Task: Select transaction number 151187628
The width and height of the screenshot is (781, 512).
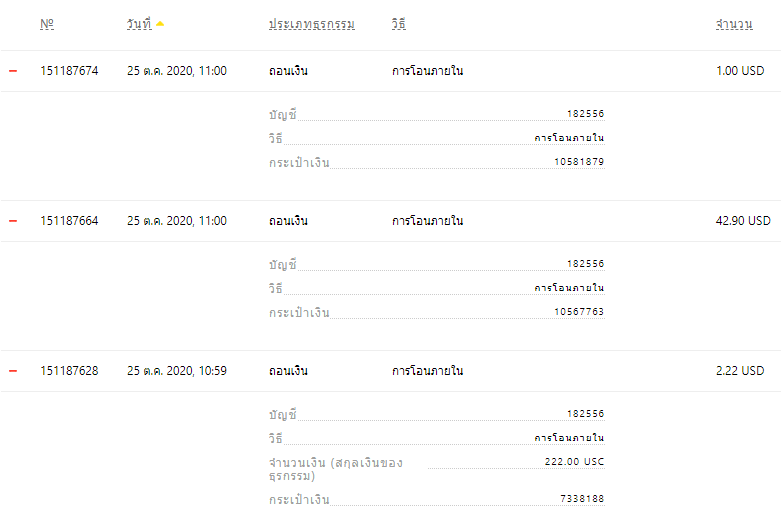Action: point(69,371)
